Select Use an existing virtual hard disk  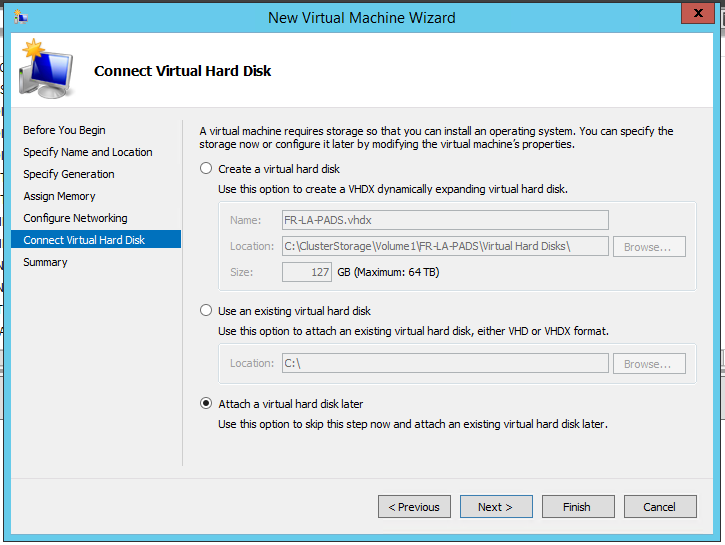tap(207, 311)
